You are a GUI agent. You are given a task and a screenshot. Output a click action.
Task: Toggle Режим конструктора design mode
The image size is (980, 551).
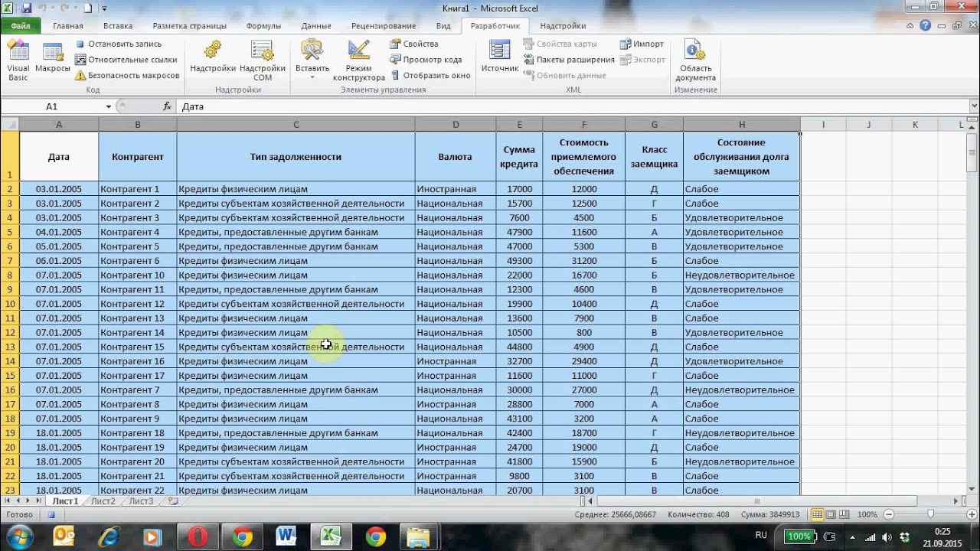pos(359,60)
